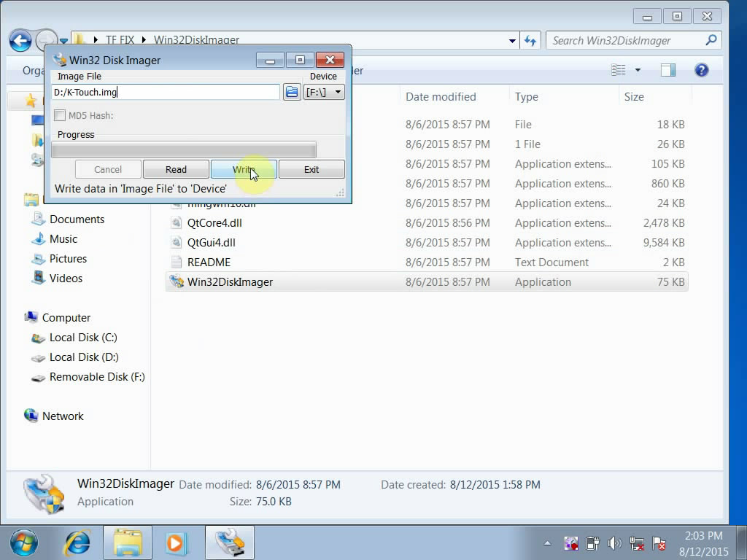Viewport: 747px width, 560px height.
Task: Sort by Type column header
Action: click(527, 97)
